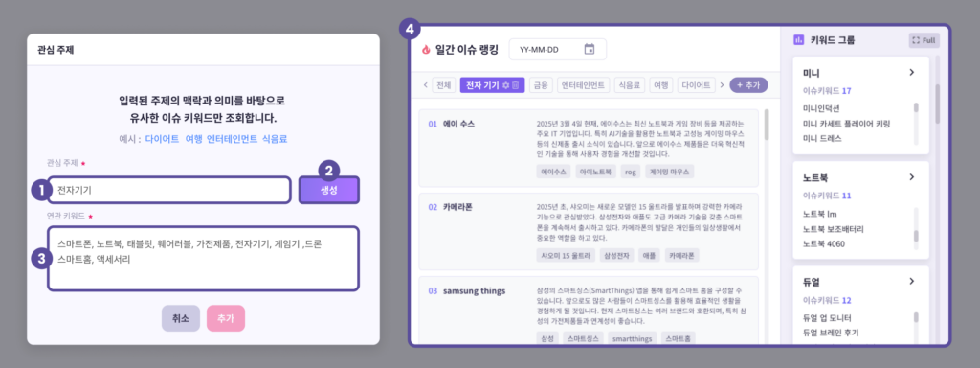Click the 엔터테인먼트 example link in the dialog
This screenshot has width=980, height=368.
click(232, 139)
